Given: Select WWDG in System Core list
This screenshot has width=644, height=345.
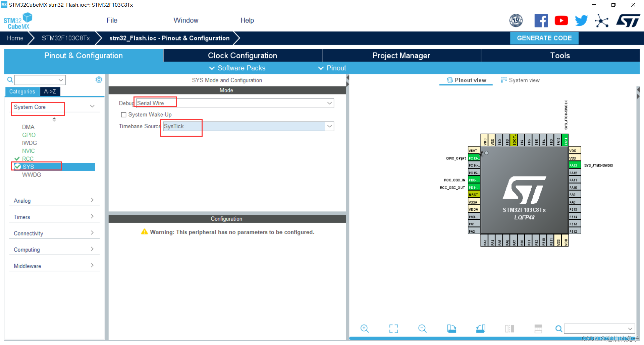Looking at the screenshot, I should click(x=32, y=175).
